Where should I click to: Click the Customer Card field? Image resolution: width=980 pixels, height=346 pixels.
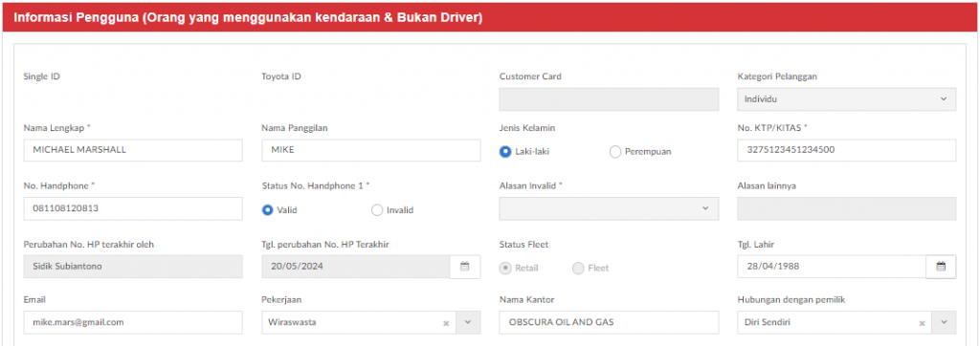(x=609, y=99)
